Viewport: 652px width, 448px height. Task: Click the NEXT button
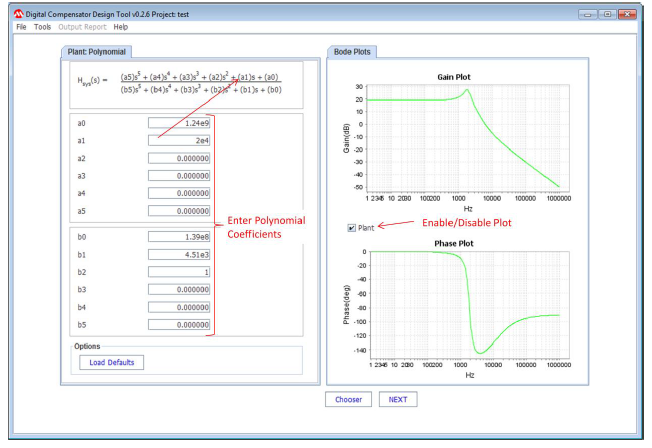click(397, 399)
